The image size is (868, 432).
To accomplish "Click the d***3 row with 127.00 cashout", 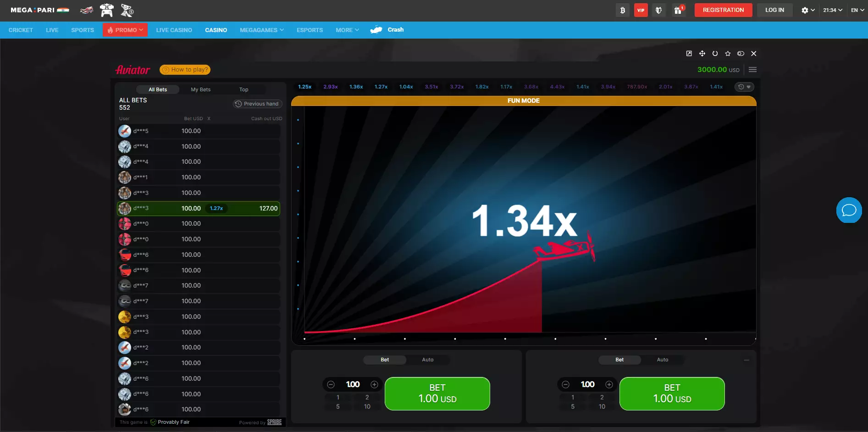I will (x=199, y=209).
